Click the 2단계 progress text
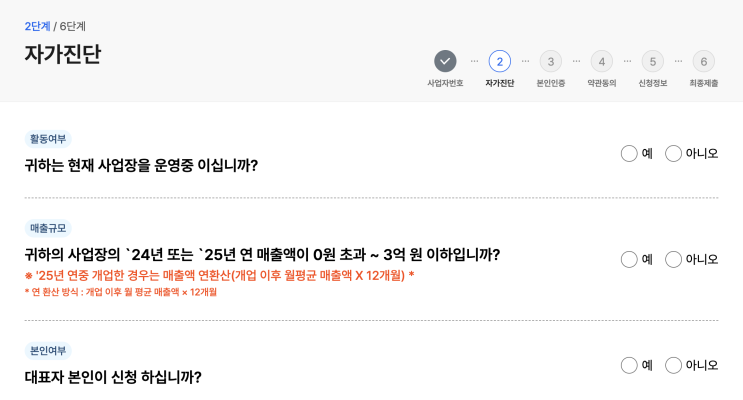Viewport: 743px width, 400px height. pyautogui.click(x=37, y=26)
